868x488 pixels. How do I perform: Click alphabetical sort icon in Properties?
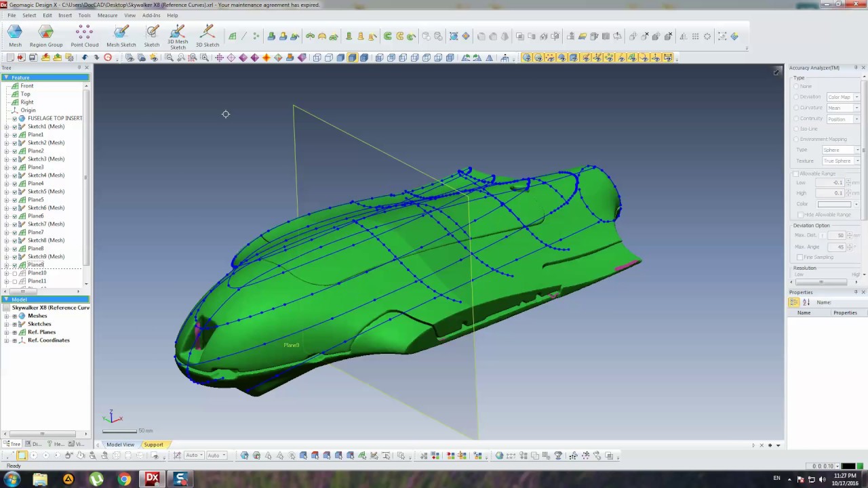coord(806,302)
